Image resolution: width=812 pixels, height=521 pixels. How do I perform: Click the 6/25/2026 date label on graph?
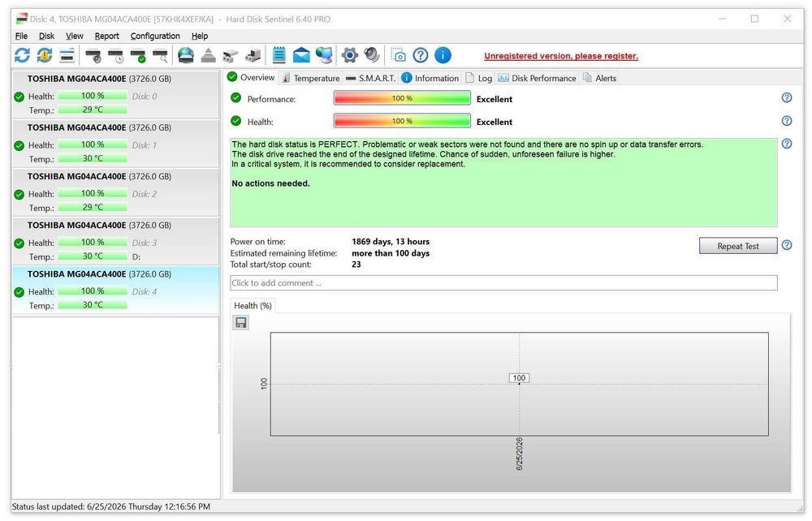point(520,454)
